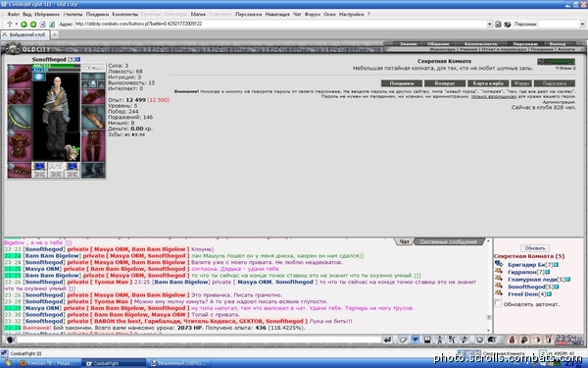The image size is (588, 368).
Task: Open the smiley emoticons icon
Action: (479, 340)
